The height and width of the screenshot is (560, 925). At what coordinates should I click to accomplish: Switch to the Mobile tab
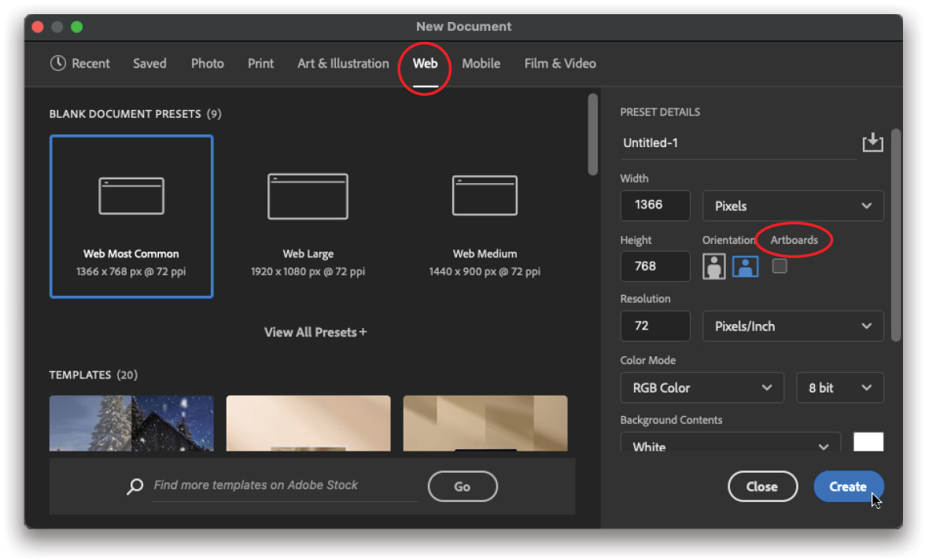click(x=481, y=63)
